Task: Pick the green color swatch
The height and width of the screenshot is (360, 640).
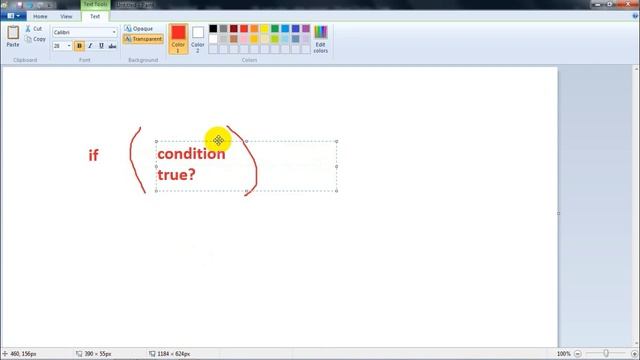Action: coord(275,29)
